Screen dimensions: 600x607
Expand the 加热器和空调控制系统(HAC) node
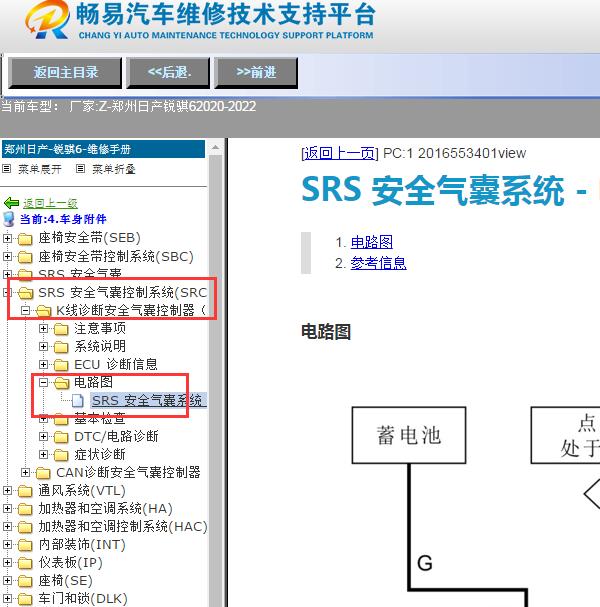click(x=7, y=527)
